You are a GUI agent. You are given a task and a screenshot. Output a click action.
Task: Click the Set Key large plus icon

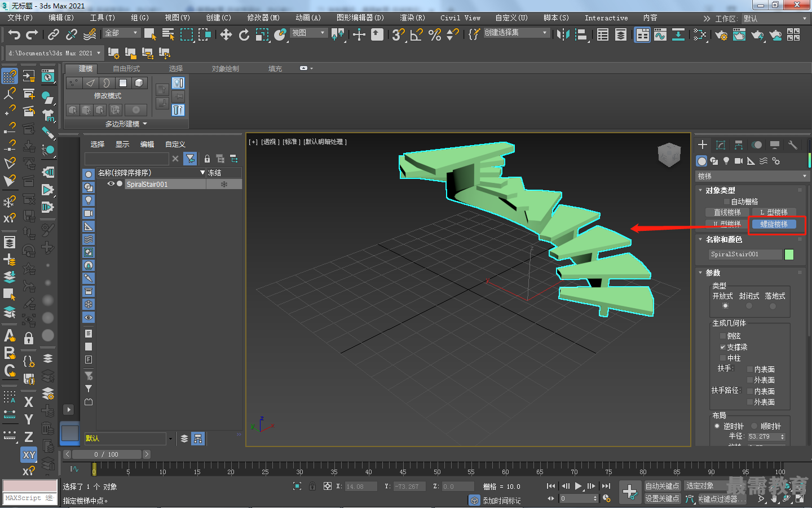click(x=630, y=492)
